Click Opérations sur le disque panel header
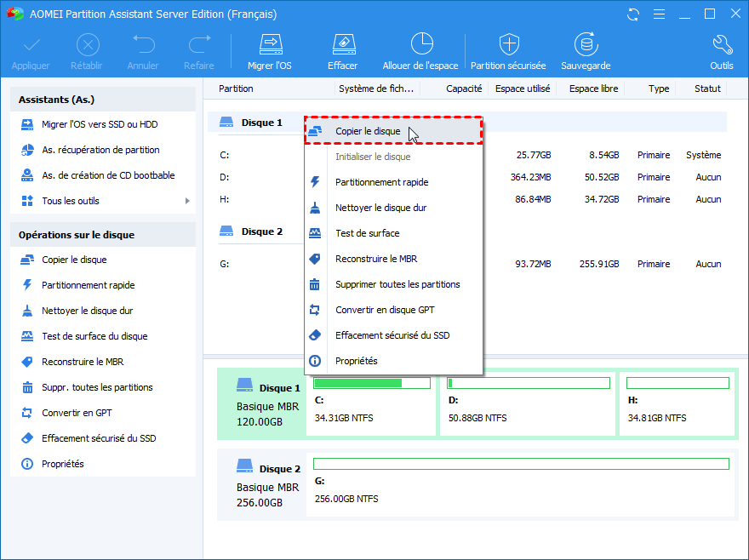Image resolution: width=749 pixels, height=560 pixels. click(103, 235)
